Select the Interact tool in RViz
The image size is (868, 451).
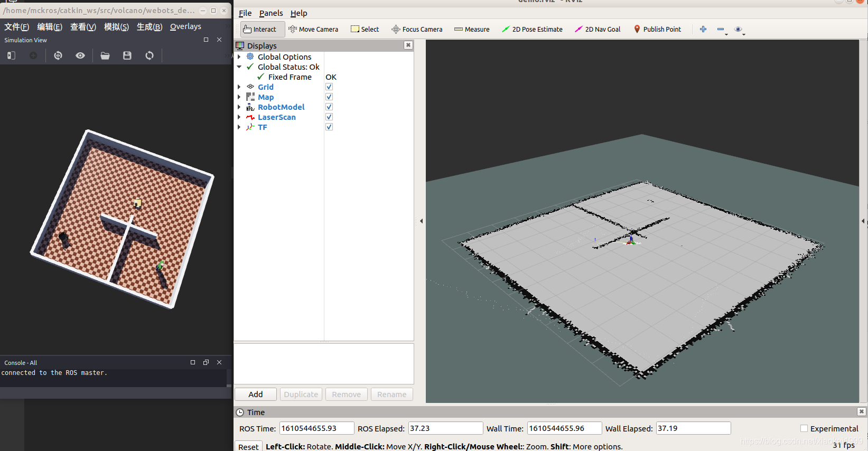point(263,30)
